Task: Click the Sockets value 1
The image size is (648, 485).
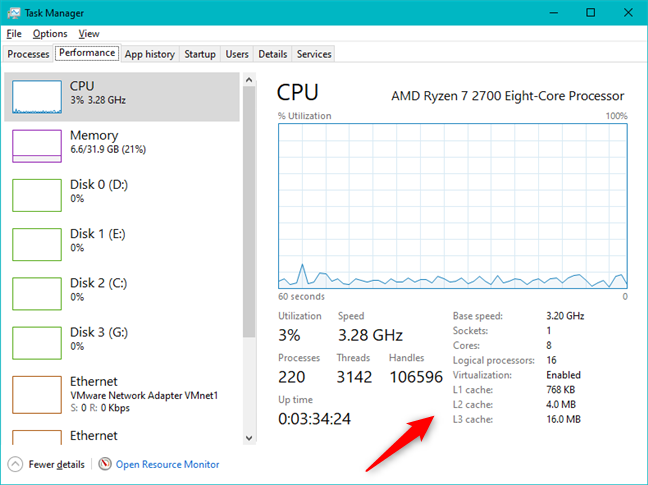Action: tap(548, 330)
